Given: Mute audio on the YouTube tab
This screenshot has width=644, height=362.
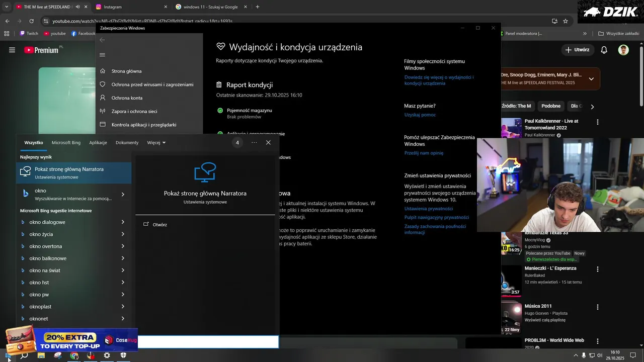Looking at the screenshot, I should pyautogui.click(x=77, y=7).
